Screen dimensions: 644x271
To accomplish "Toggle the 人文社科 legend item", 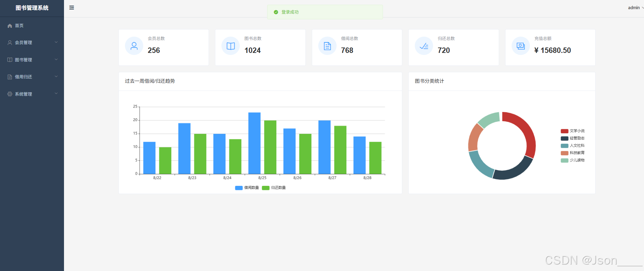I will [573, 146].
